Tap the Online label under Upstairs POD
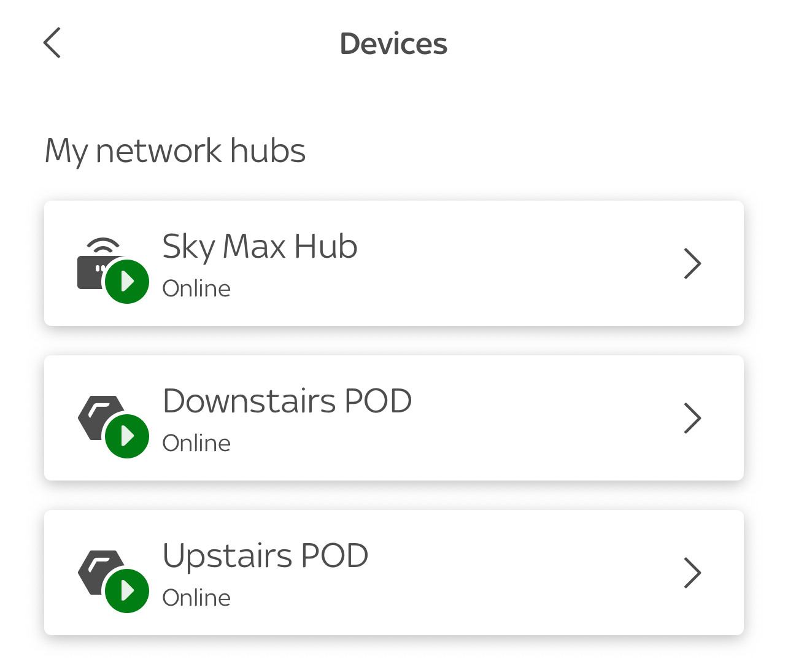Screen dimensions: 788x672 pyautogui.click(x=196, y=598)
